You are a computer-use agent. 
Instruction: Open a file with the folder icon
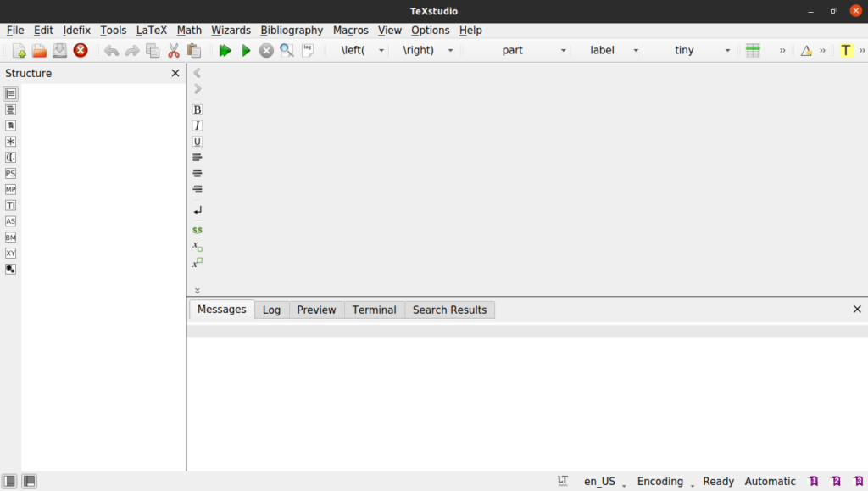(39, 50)
